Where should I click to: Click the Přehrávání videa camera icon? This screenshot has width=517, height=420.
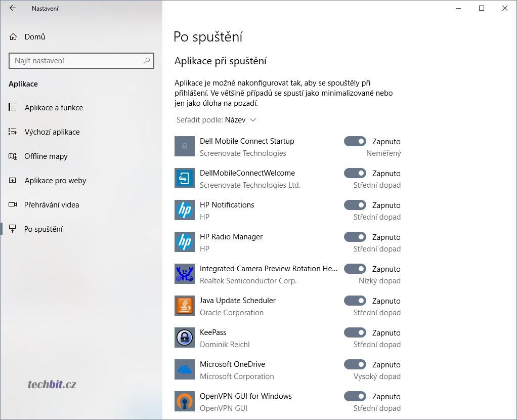tap(13, 204)
